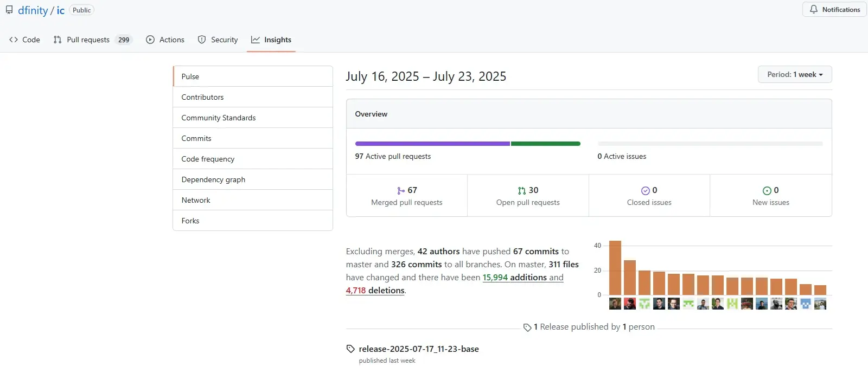Open the avatar under the tallest chart bar
Screen dimensions: 868x373
pyautogui.click(x=615, y=304)
